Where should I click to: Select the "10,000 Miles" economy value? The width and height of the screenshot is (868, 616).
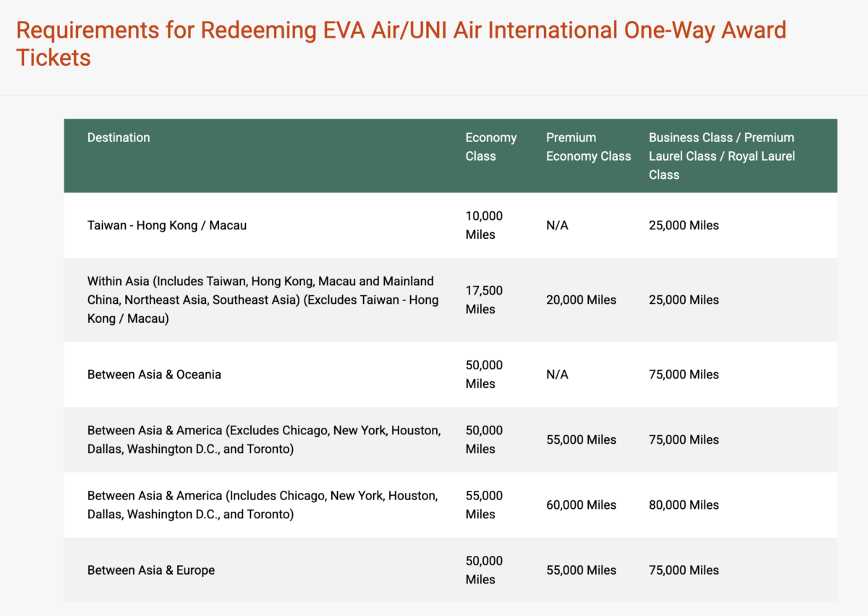(484, 225)
